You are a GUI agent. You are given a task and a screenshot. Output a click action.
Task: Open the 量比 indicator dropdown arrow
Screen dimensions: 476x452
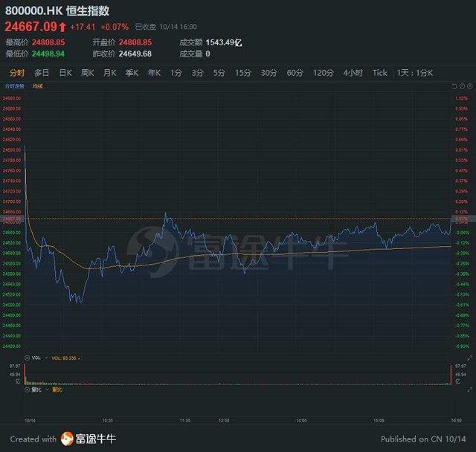point(47,390)
